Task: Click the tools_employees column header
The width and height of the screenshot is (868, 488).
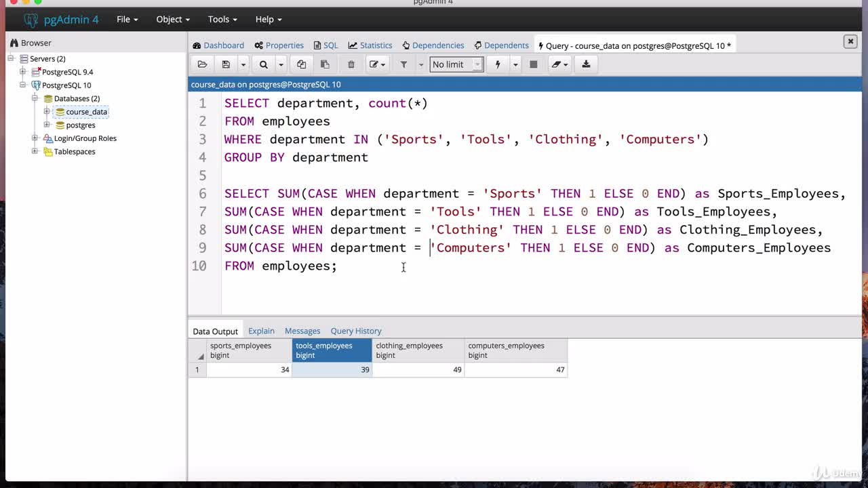Action: [x=332, y=350]
